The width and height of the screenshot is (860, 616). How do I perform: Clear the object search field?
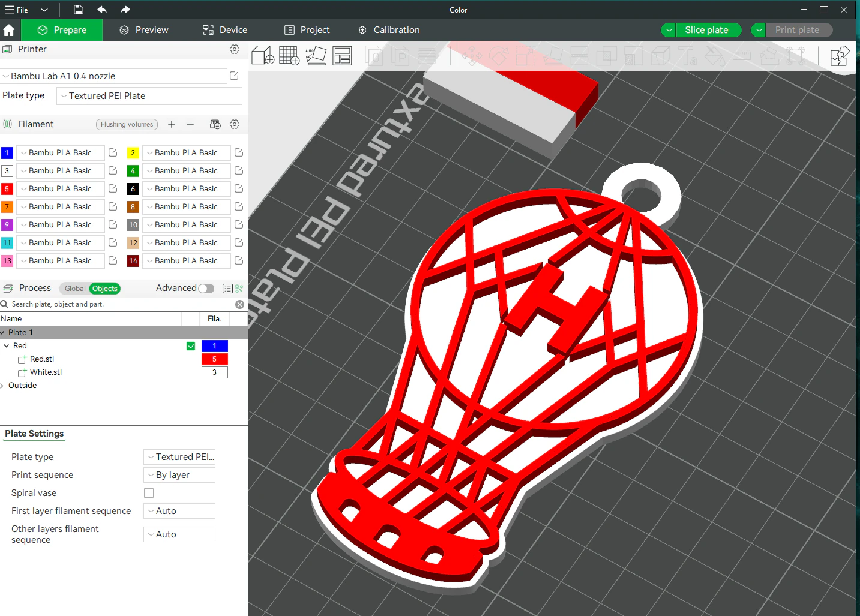tap(239, 304)
